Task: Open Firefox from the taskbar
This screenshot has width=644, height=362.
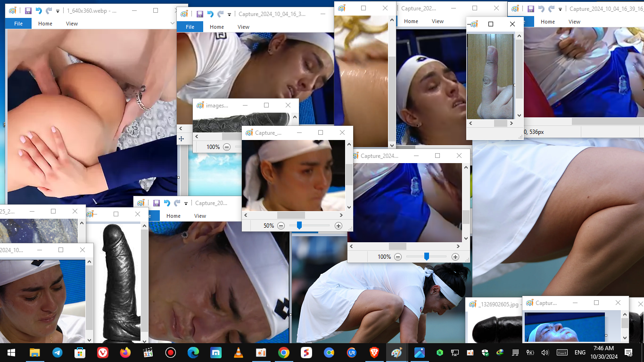Action: tap(125, 353)
